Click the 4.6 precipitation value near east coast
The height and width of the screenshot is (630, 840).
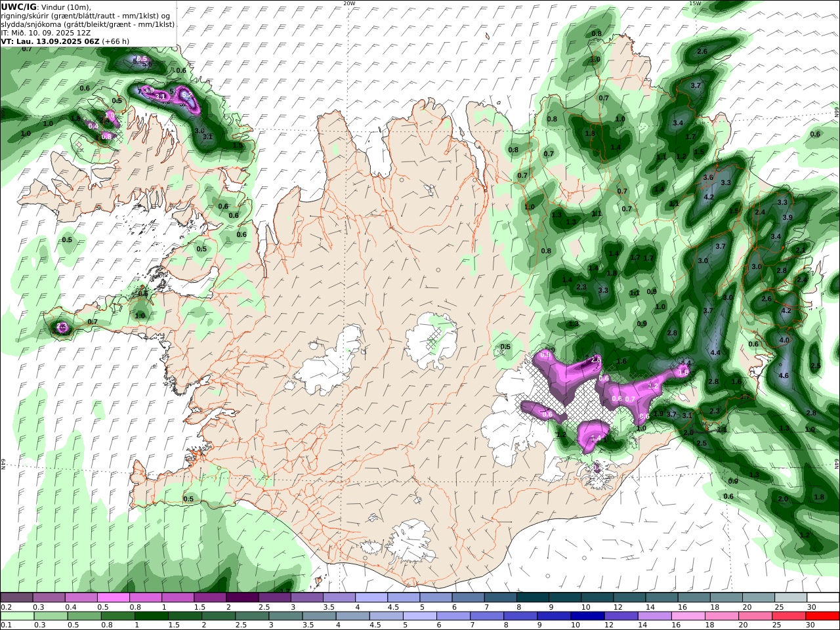pos(783,376)
